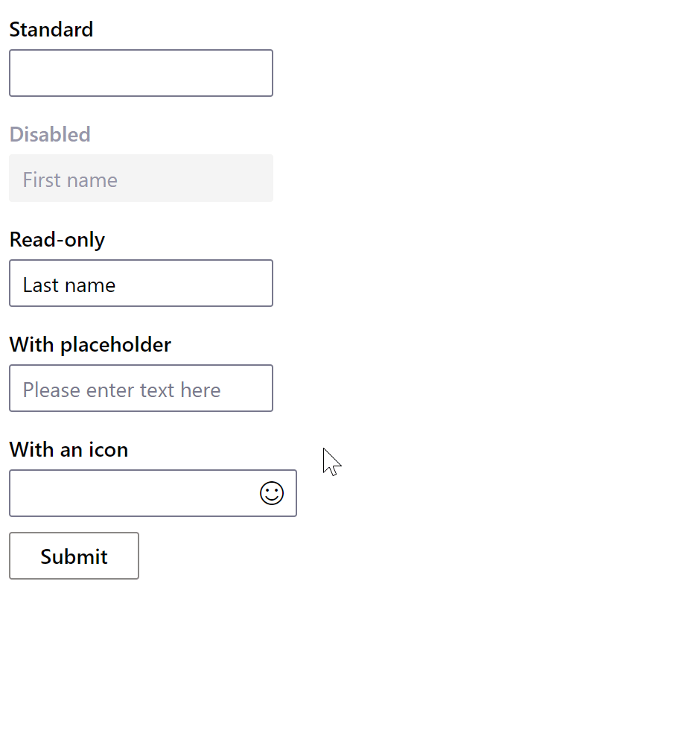Click the greyed "First name" text

(70, 180)
